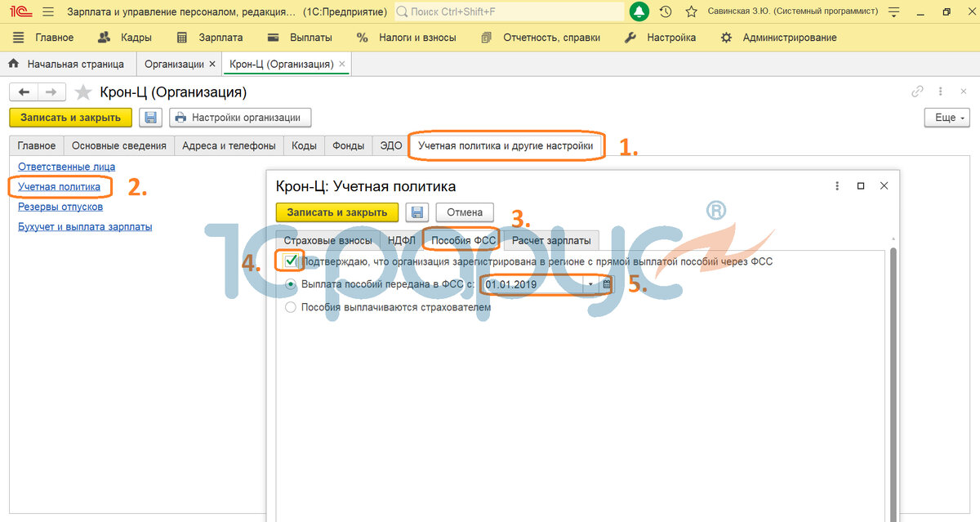The width and height of the screenshot is (980, 522).
Task: Open Отчетность, справки section
Action: pos(541,38)
